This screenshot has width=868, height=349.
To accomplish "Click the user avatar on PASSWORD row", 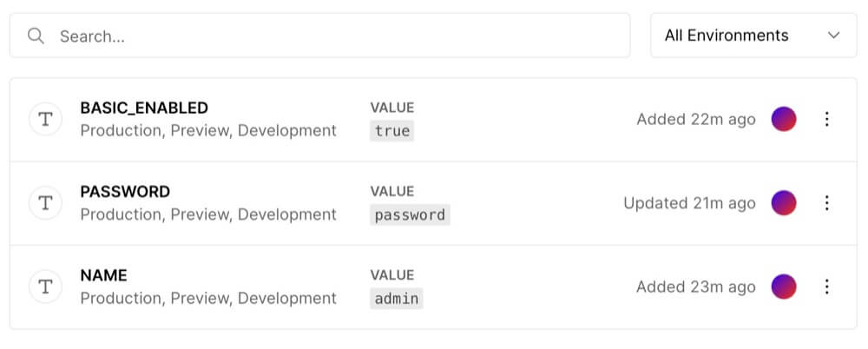I will [x=784, y=203].
